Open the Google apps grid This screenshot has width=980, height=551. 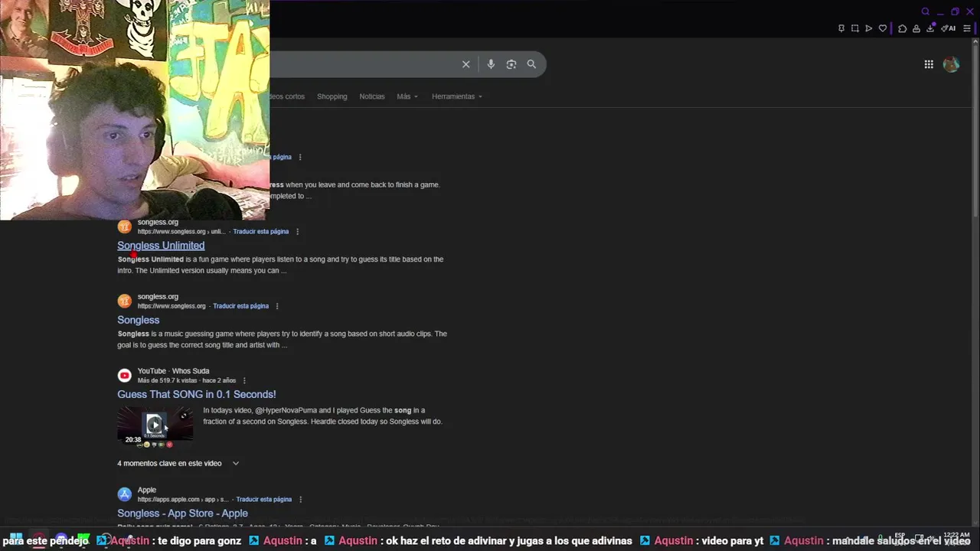tap(929, 64)
